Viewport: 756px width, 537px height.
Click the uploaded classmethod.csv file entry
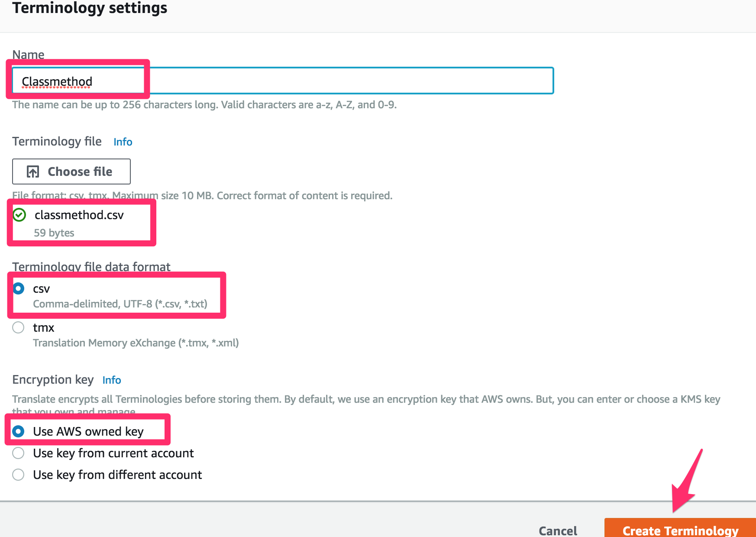(x=79, y=215)
